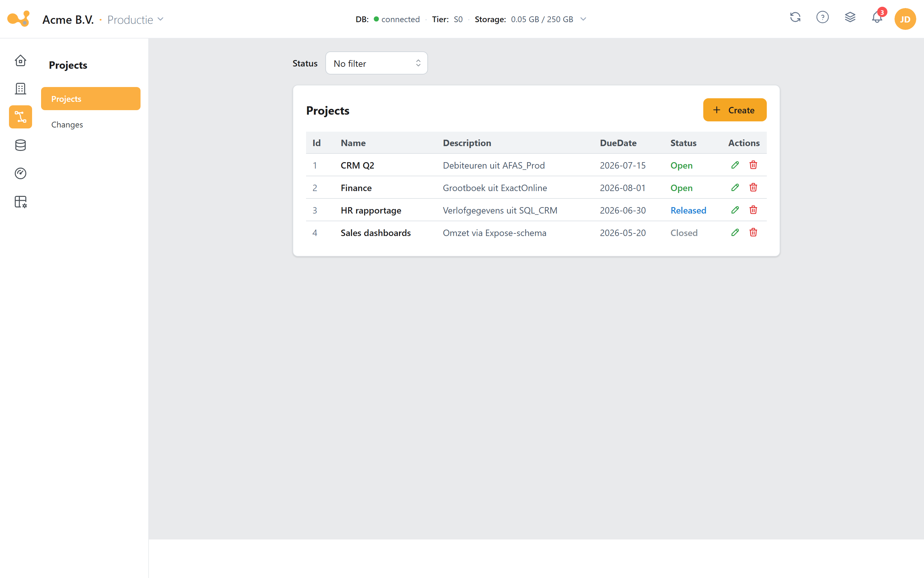
Task: Open the home icon in sidebar
Action: pyautogui.click(x=21, y=60)
